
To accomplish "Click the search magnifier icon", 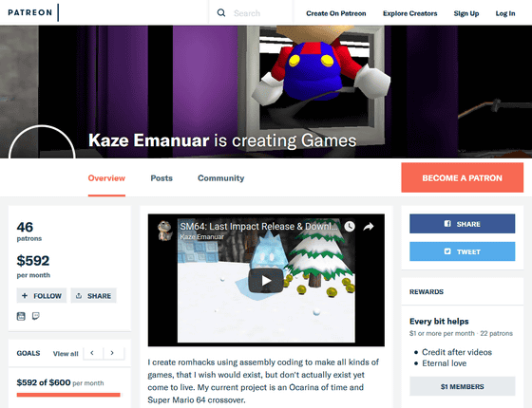I will [x=221, y=13].
